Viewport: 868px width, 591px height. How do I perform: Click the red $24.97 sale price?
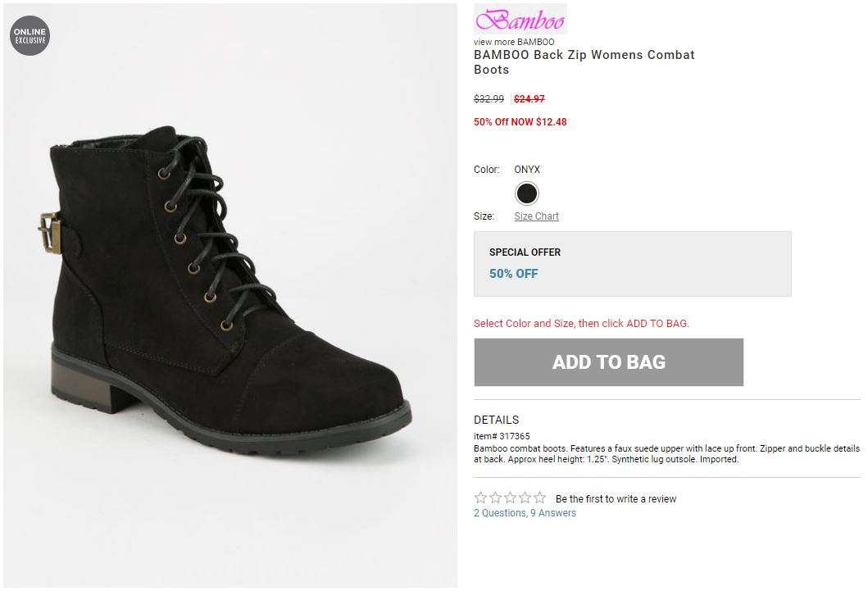[529, 99]
